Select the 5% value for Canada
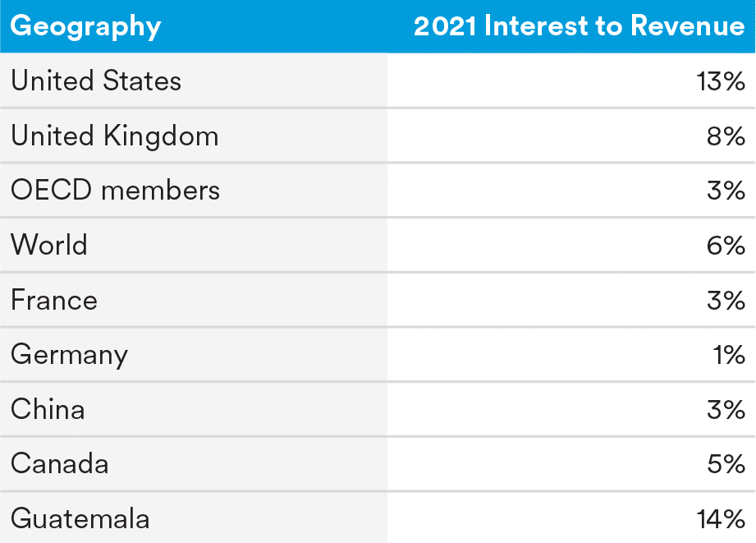 pyautogui.click(x=726, y=464)
